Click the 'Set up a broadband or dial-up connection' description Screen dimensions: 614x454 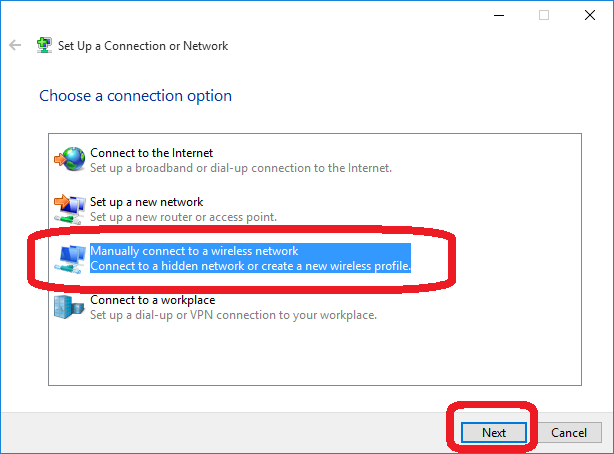click(x=241, y=168)
